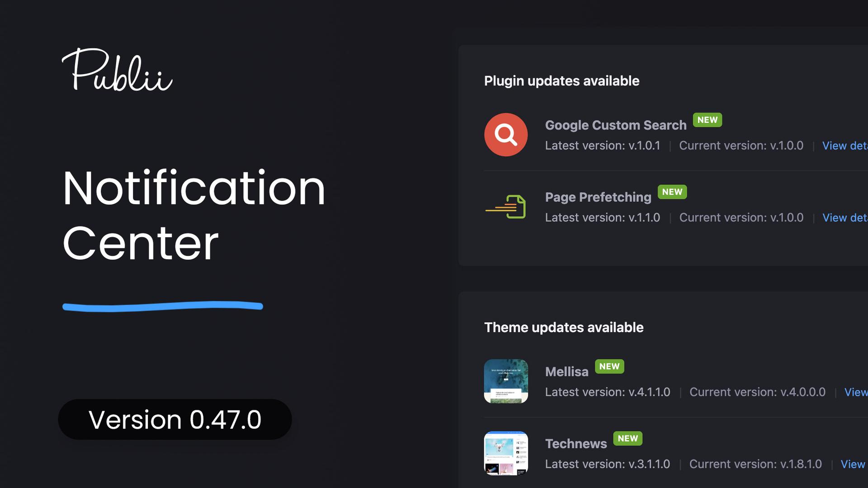Click the Publii logo

point(117,70)
